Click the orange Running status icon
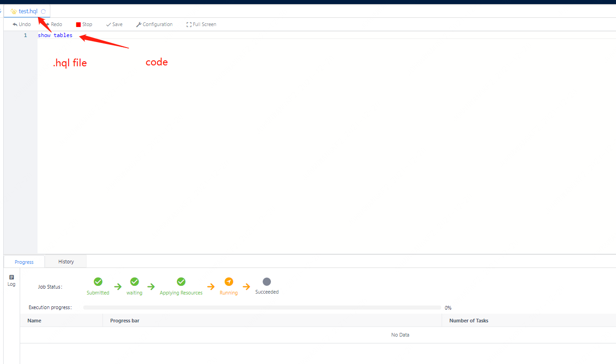 pos(229,282)
